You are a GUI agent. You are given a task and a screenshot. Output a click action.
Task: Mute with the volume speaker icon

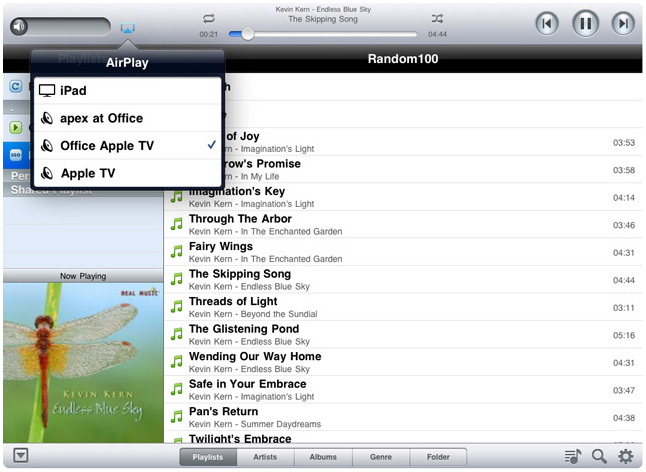click(19, 27)
